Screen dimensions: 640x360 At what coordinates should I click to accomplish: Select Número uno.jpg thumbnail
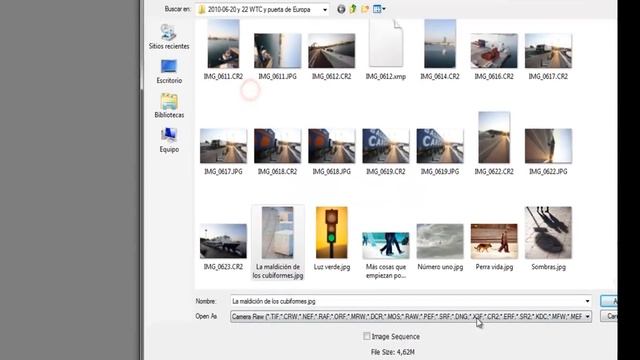440,241
